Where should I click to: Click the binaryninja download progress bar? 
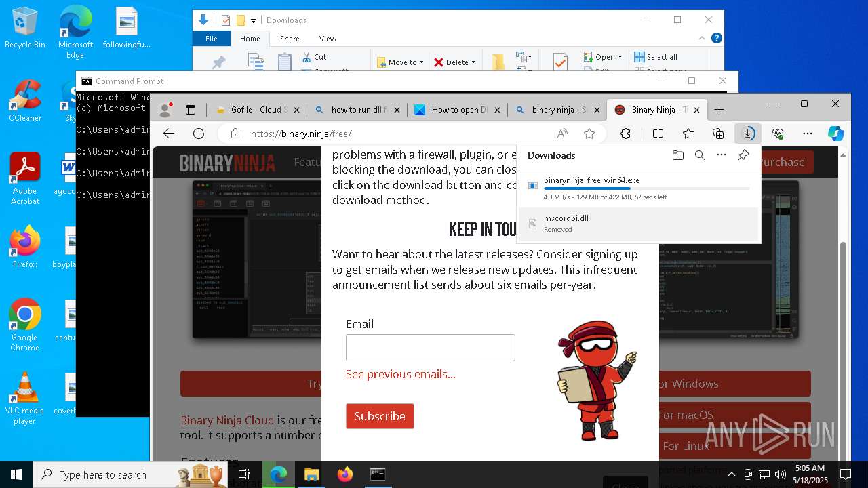tap(647, 188)
